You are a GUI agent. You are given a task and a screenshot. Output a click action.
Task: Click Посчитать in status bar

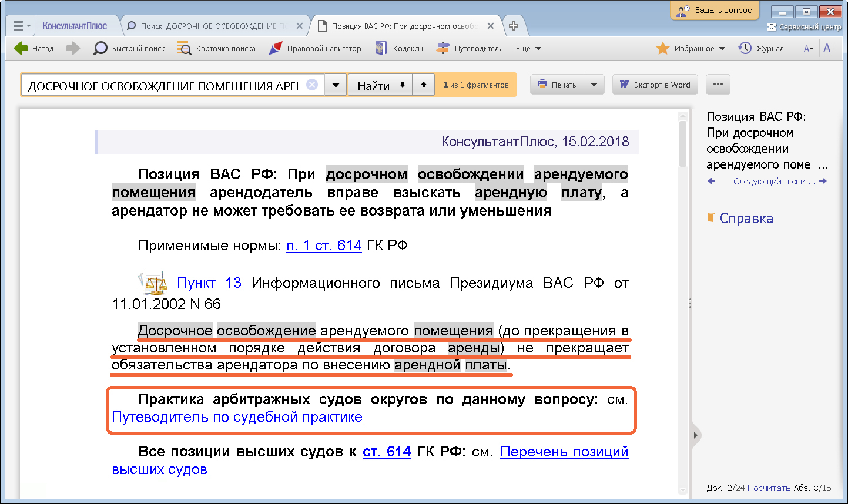tap(769, 488)
